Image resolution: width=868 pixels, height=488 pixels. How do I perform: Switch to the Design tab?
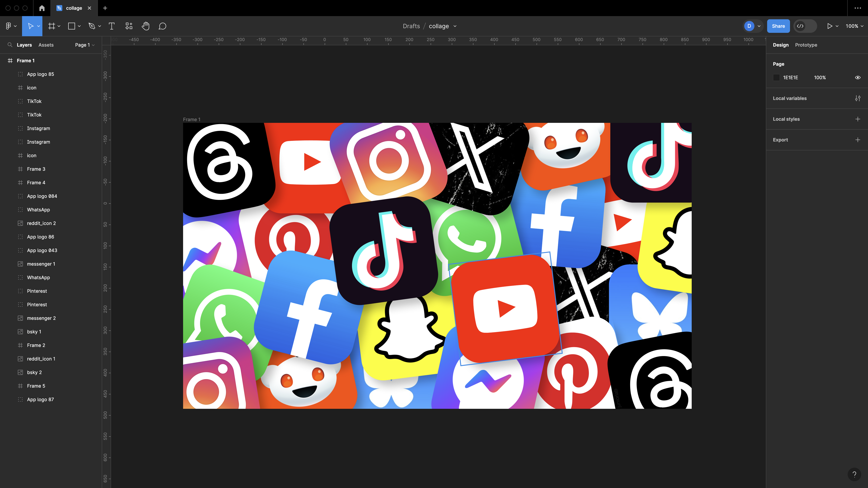[x=780, y=45]
